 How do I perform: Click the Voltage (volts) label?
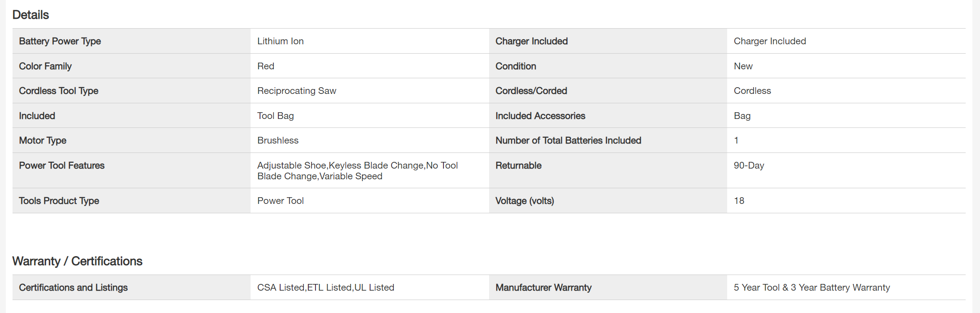point(524,201)
